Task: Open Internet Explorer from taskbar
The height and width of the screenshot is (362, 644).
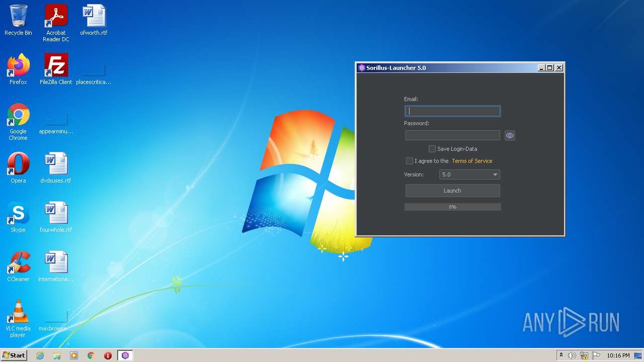Action: click(40, 355)
